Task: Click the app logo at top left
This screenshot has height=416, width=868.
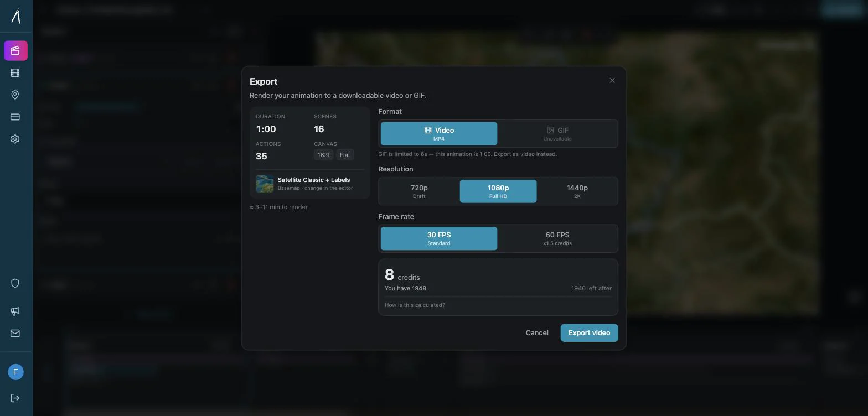Action: coord(15,15)
